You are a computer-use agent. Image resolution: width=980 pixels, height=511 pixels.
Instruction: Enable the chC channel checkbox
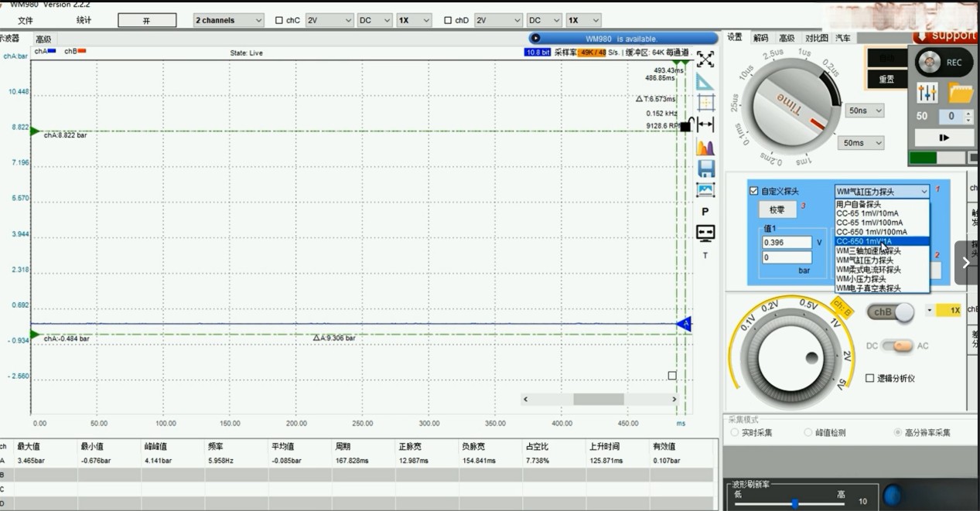coord(279,21)
